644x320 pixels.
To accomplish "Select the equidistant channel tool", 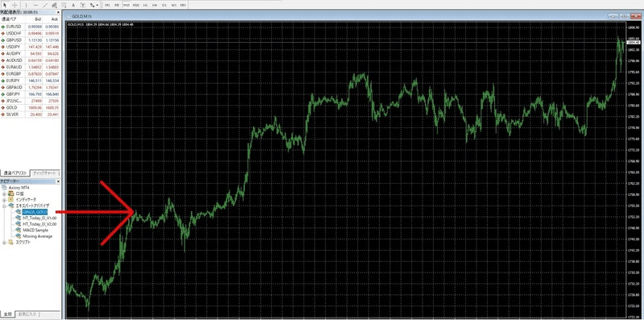I will click(54, 5).
